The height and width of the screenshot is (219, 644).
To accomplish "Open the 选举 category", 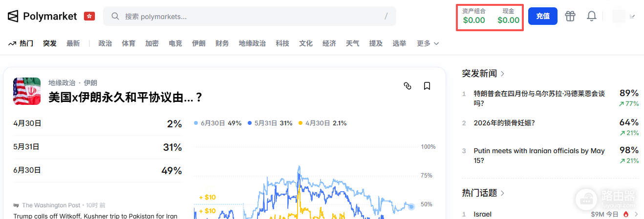I will tap(399, 43).
